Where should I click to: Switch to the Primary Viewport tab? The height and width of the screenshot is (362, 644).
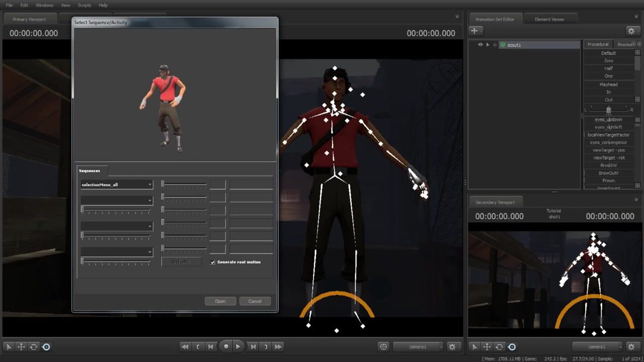pyautogui.click(x=29, y=19)
